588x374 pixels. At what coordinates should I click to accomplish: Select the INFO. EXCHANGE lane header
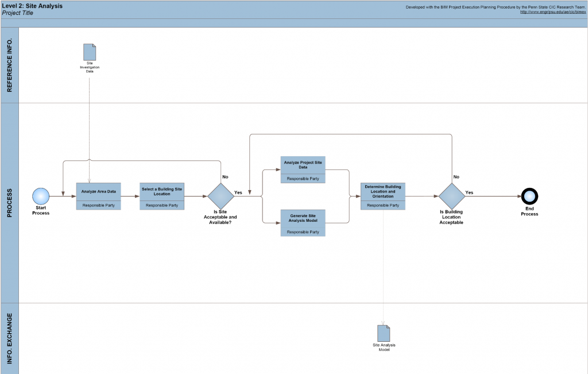pyautogui.click(x=10, y=339)
